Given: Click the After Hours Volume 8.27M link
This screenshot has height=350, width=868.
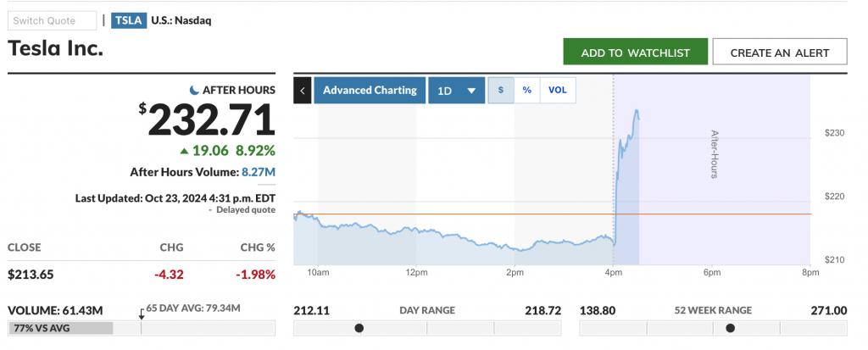Looking at the screenshot, I should [x=259, y=172].
